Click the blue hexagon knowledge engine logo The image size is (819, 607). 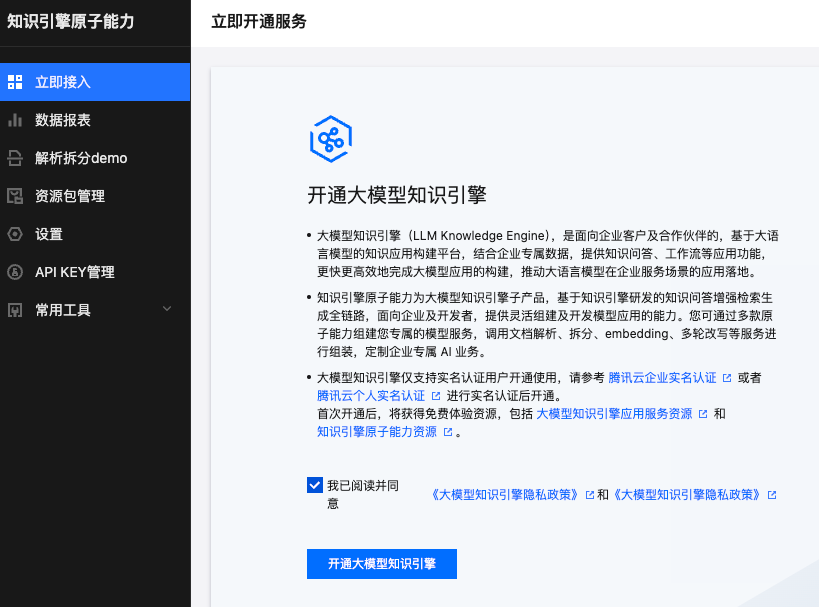pyautogui.click(x=331, y=139)
